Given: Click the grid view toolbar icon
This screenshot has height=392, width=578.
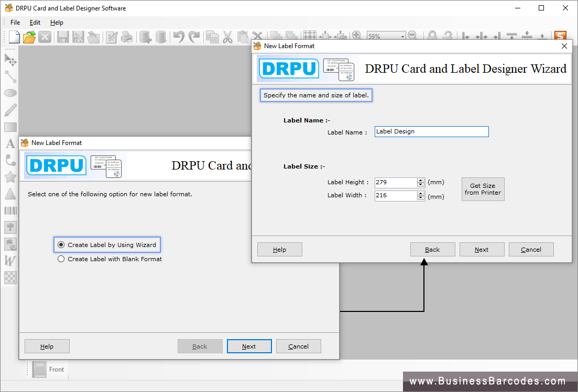Looking at the screenshot, I should [x=309, y=36].
